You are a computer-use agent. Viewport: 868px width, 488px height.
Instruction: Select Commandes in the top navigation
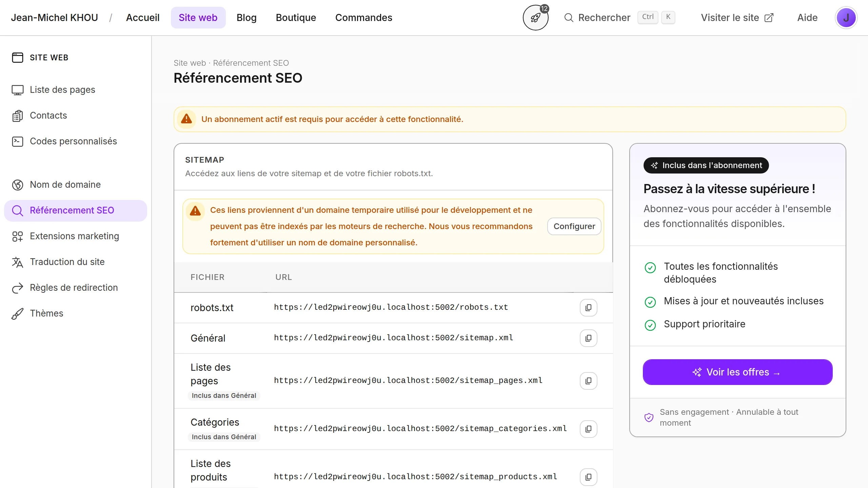[363, 18]
